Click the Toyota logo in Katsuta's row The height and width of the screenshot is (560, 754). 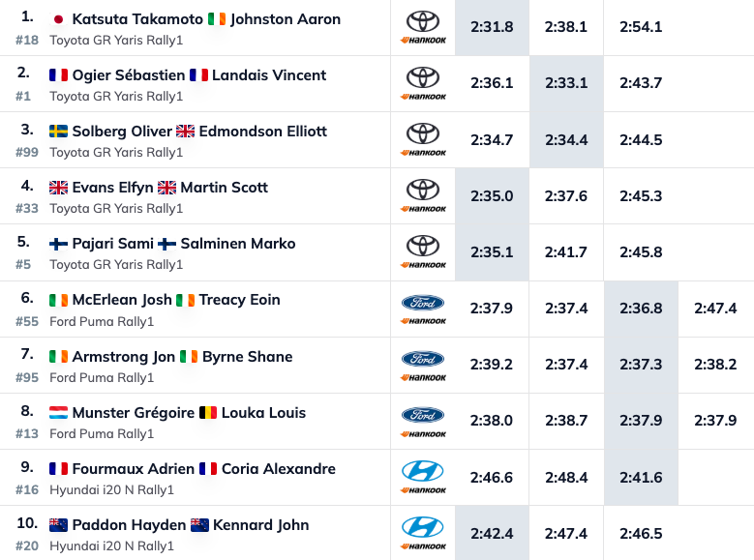423,21
